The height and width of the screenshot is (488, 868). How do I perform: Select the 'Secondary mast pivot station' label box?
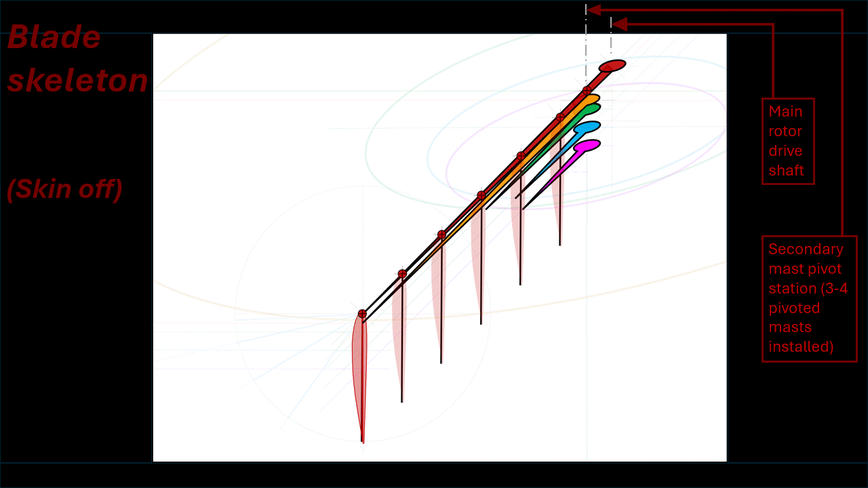(x=809, y=298)
